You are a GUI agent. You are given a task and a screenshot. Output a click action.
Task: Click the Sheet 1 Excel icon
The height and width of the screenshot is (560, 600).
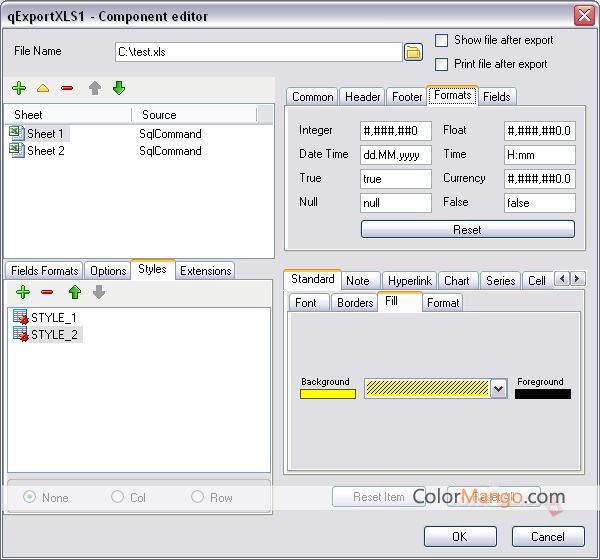(x=16, y=133)
